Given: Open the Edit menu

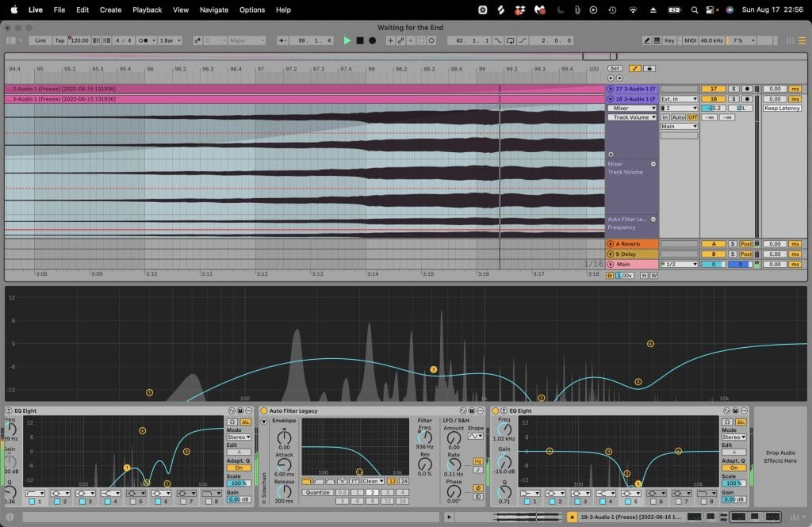Looking at the screenshot, I should pyautogui.click(x=82, y=10).
